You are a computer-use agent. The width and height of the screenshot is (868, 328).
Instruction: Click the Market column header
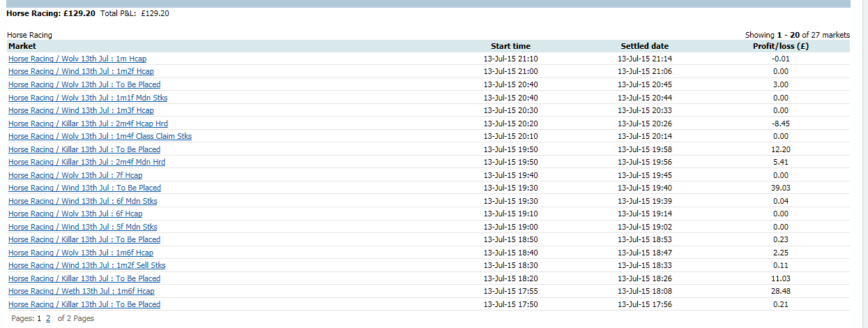[22, 46]
